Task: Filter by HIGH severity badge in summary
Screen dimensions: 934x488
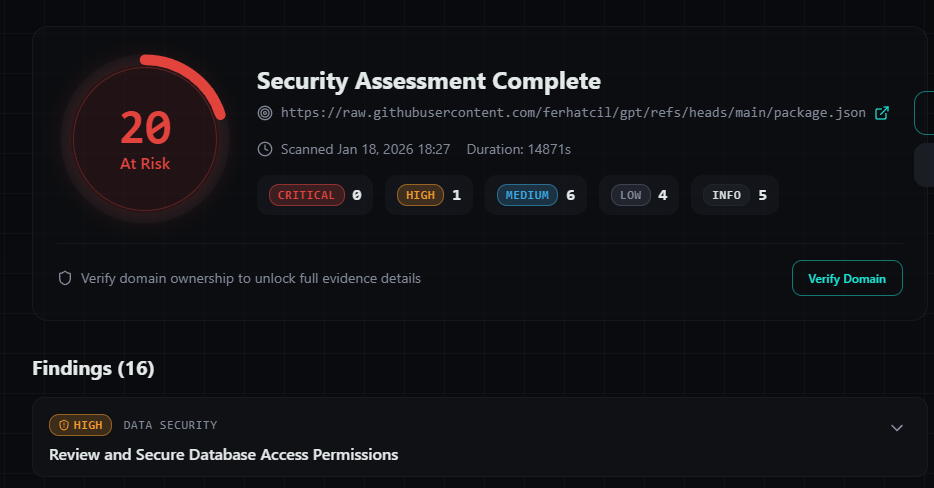Action: tap(420, 195)
